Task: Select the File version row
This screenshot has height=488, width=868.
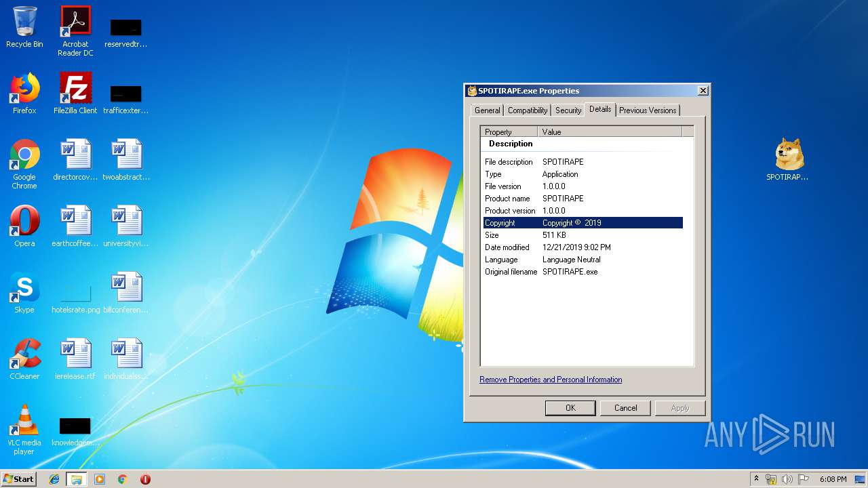Action: click(x=583, y=186)
